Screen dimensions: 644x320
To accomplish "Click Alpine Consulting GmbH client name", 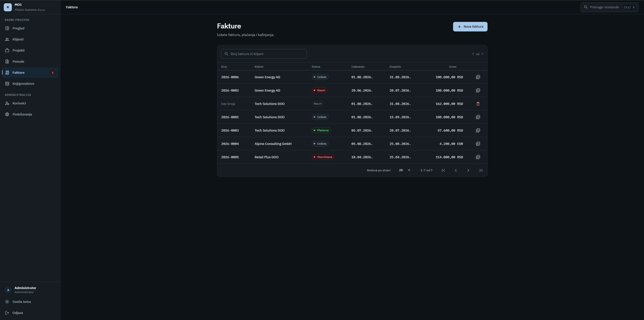I will coord(273,144).
